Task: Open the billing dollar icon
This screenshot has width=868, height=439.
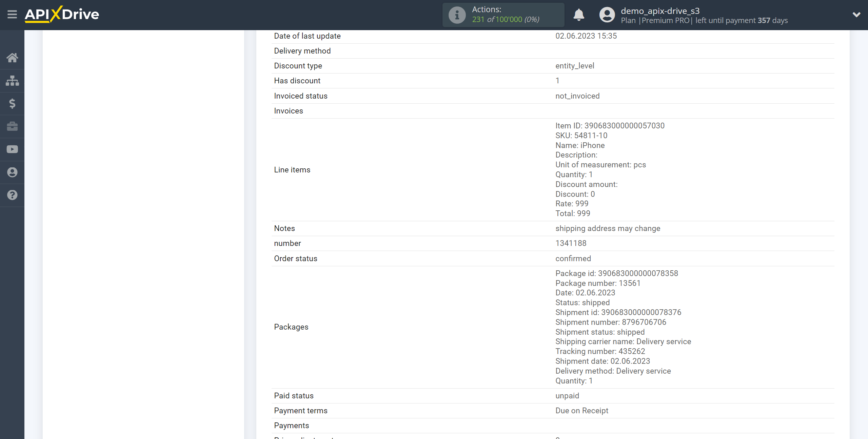Action: coord(12,103)
